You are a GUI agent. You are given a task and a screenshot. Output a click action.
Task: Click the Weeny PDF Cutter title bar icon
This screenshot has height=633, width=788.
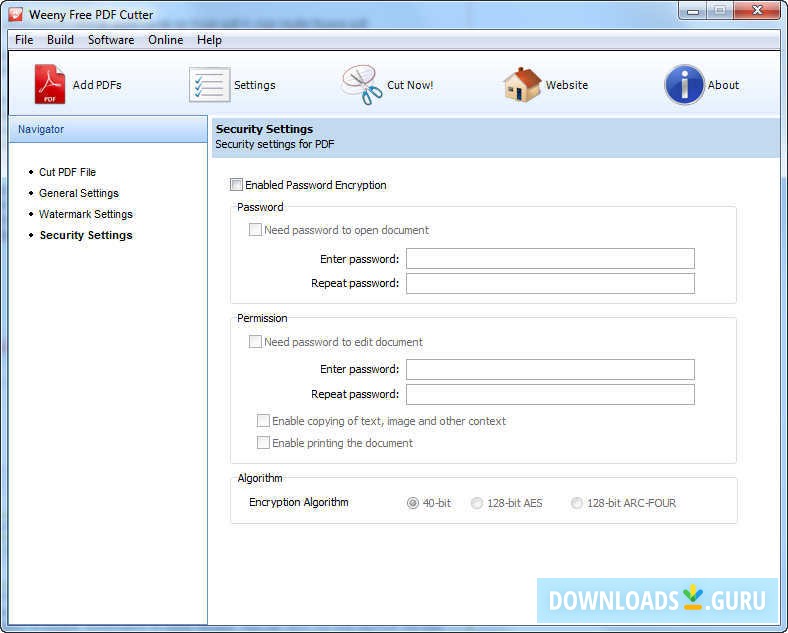[x=15, y=14]
